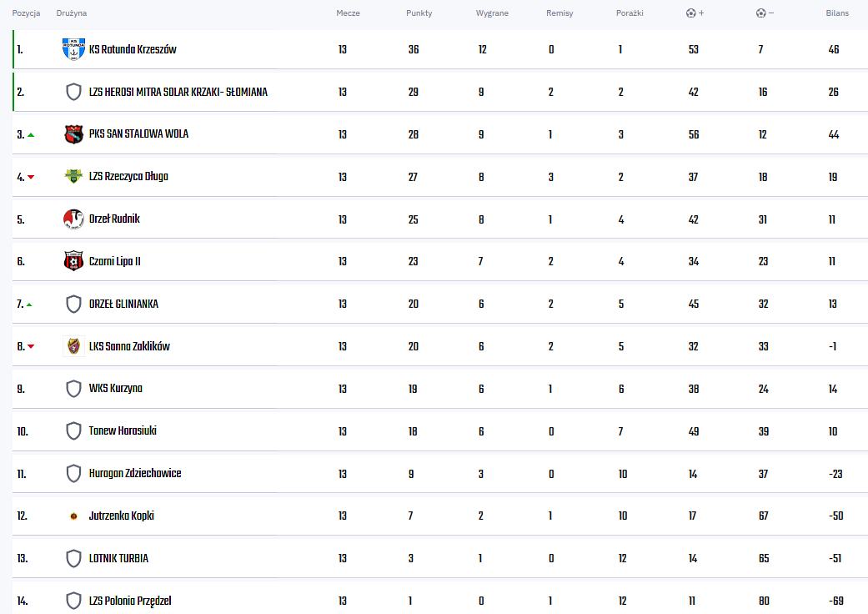Click the Czarni Lipa II crest
Image resolution: width=868 pixels, height=614 pixels.
click(73, 261)
